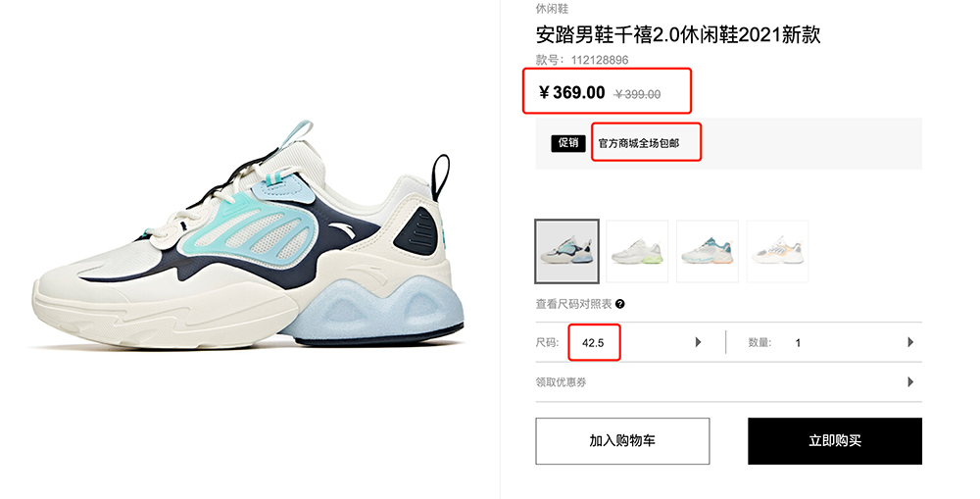Expand the quantity selector arrow
This screenshot has width=980, height=499.
(910, 342)
